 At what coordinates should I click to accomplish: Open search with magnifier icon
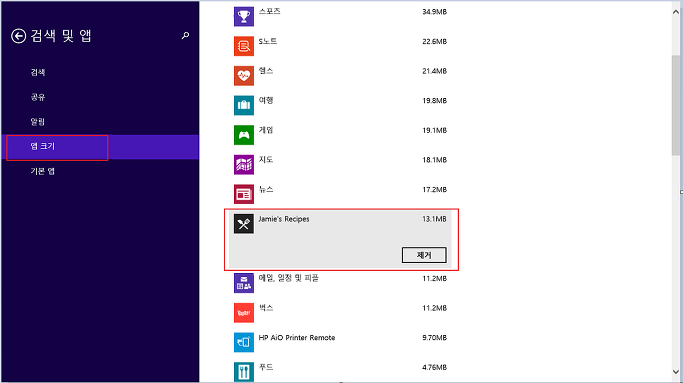pyautogui.click(x=186, y=35)
